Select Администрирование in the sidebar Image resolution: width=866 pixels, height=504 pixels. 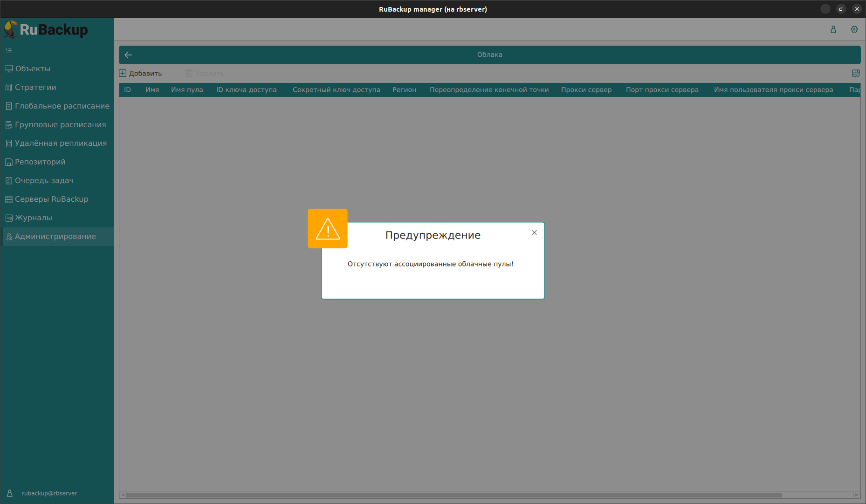point(55,236)
